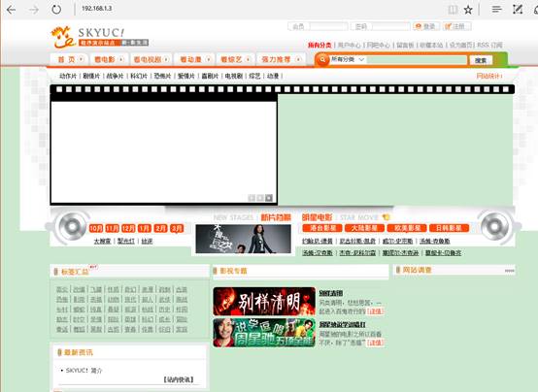The image size is (538, 392).
Task: Open the 大搜查 movie link
Action: pos(102,241)
